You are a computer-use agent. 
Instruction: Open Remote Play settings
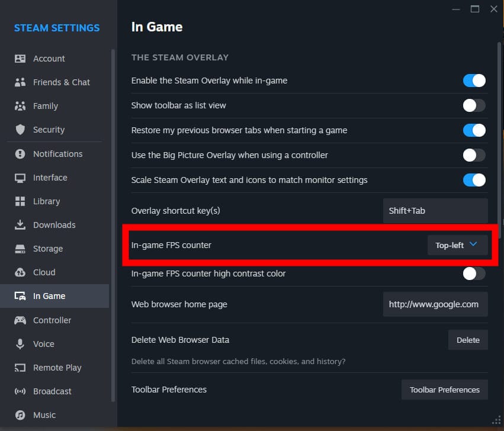(x=54, y=368)
